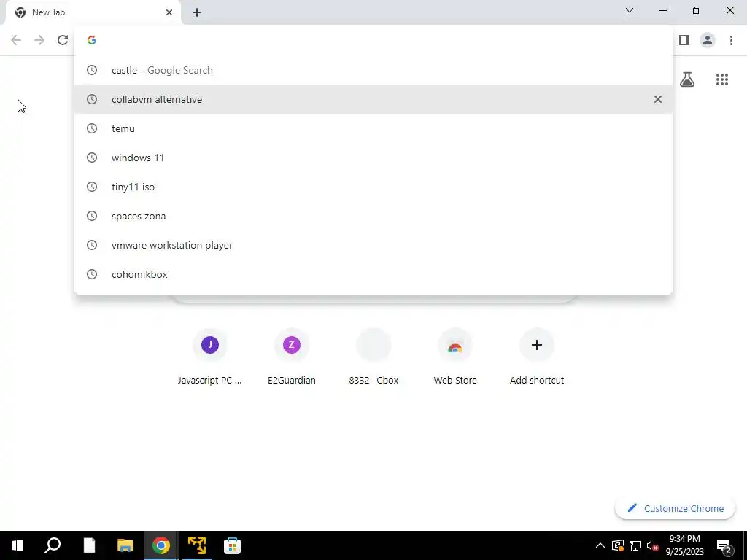Viewport: 747px width, 560px height.
Task: Expand the tab search chevron
Action: 630,10
